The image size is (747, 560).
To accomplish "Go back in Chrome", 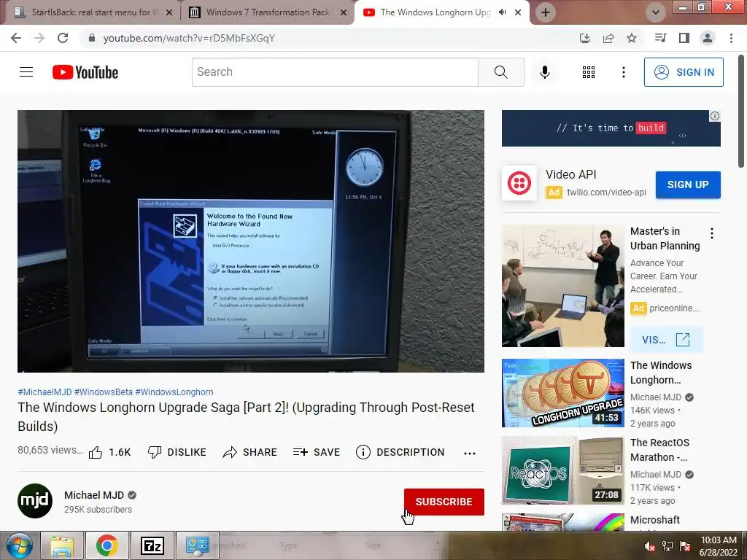I will [x=16, y=38].
